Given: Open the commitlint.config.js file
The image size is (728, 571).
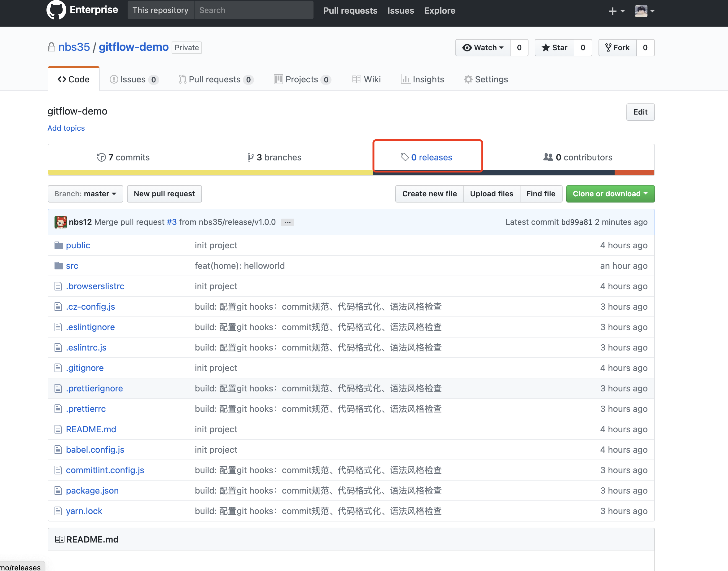Looking at the screenshot, I should [105, 470].
